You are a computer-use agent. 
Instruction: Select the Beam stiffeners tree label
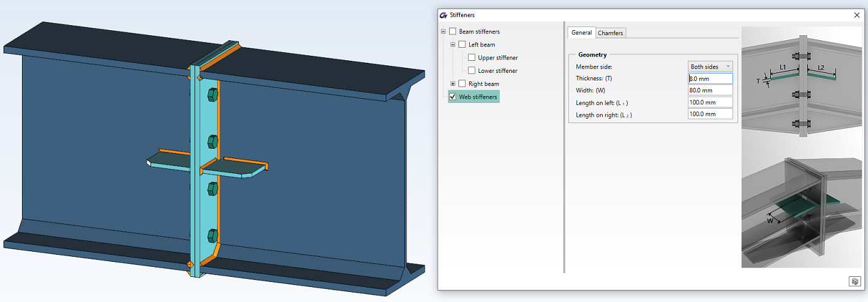pos(479,31)
